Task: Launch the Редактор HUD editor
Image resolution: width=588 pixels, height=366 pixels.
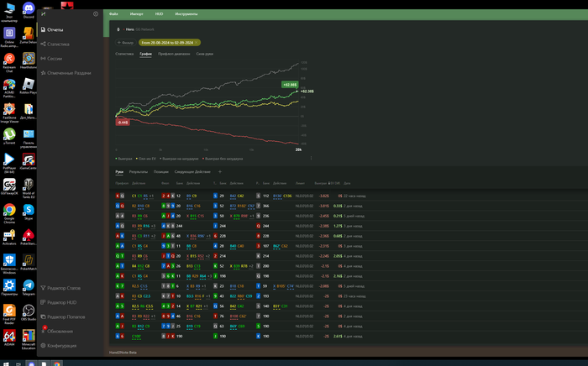Action: pos(61,302)
